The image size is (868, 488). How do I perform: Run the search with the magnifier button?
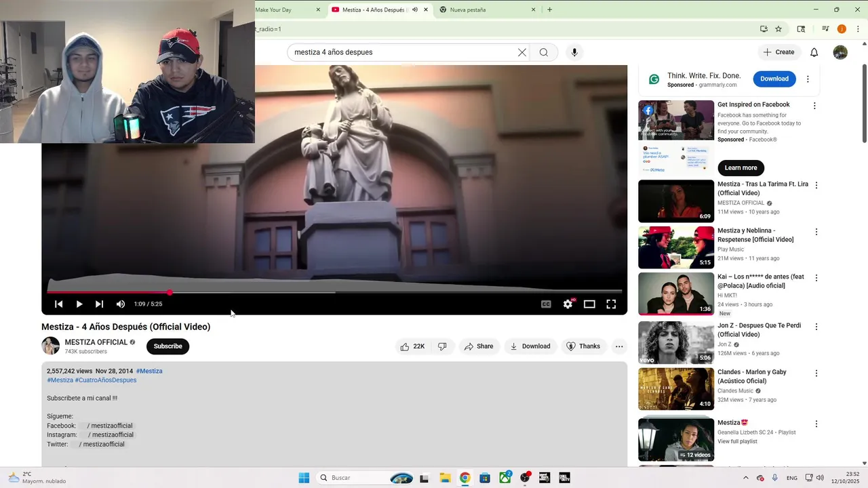point(544,52)
